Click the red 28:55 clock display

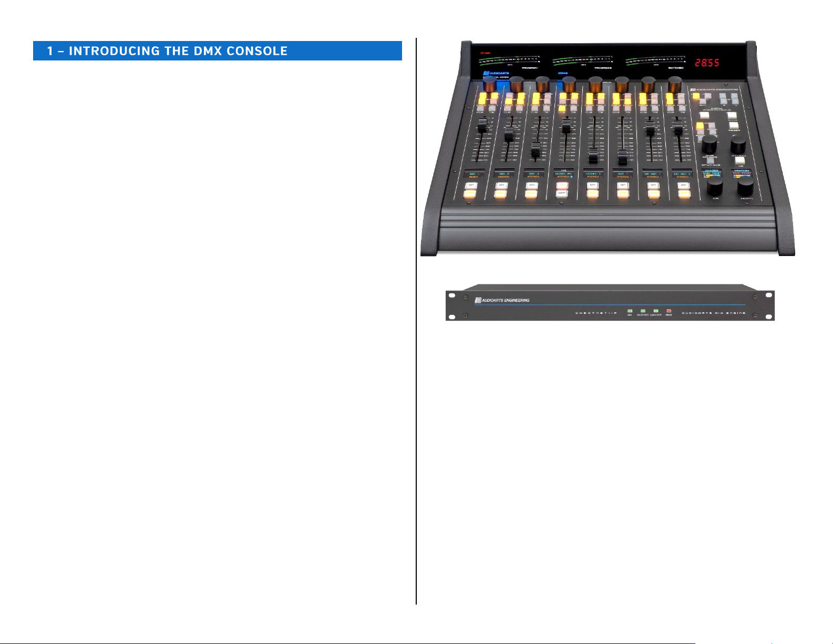(707, 63)
